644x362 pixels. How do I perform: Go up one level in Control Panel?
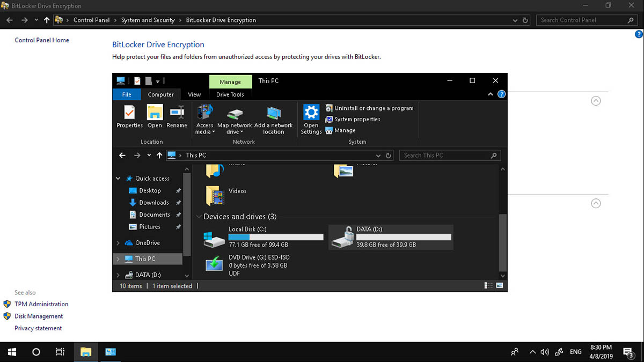tap(47, 20)
